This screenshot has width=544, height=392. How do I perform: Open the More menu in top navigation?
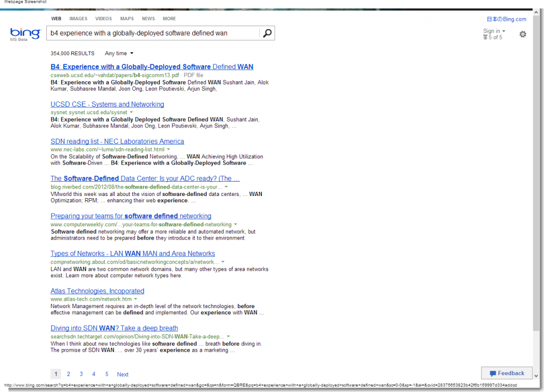click(169, 19)
